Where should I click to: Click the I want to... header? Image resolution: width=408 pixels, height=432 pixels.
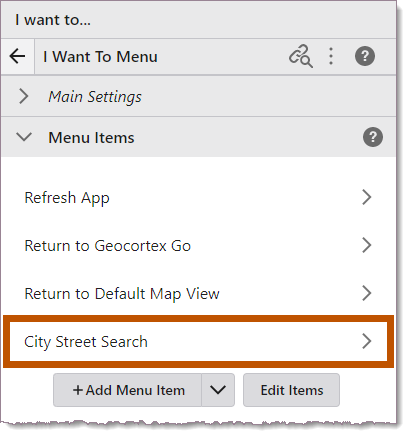click(x=53, y=20)
